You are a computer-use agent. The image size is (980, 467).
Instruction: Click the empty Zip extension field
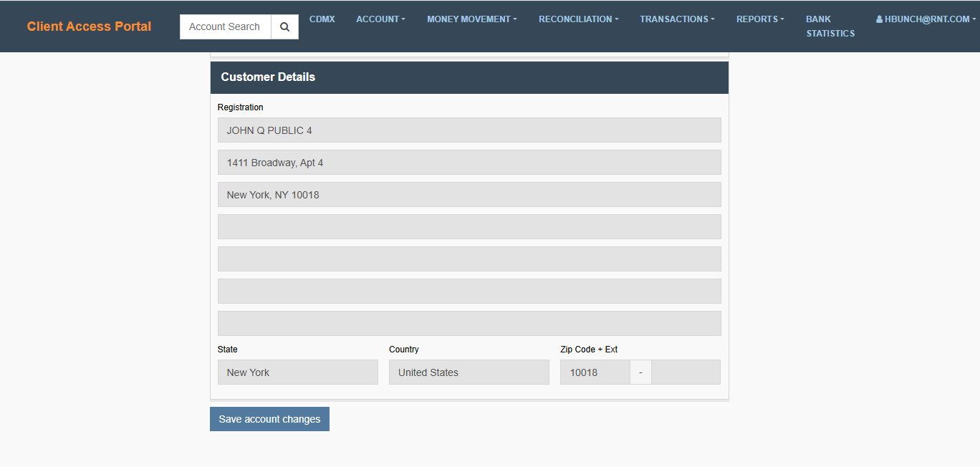[686, 372]
